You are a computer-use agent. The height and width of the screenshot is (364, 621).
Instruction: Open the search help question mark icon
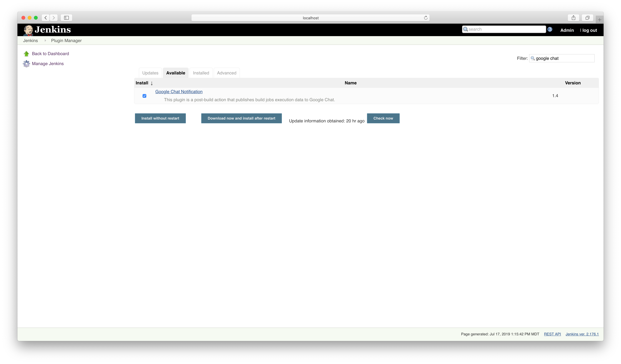pos(550,29)
